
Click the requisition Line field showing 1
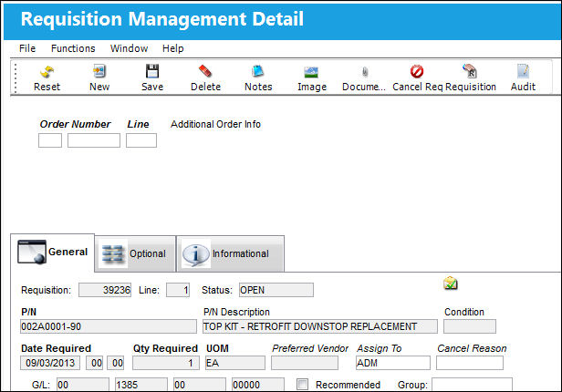pos(178,290)
